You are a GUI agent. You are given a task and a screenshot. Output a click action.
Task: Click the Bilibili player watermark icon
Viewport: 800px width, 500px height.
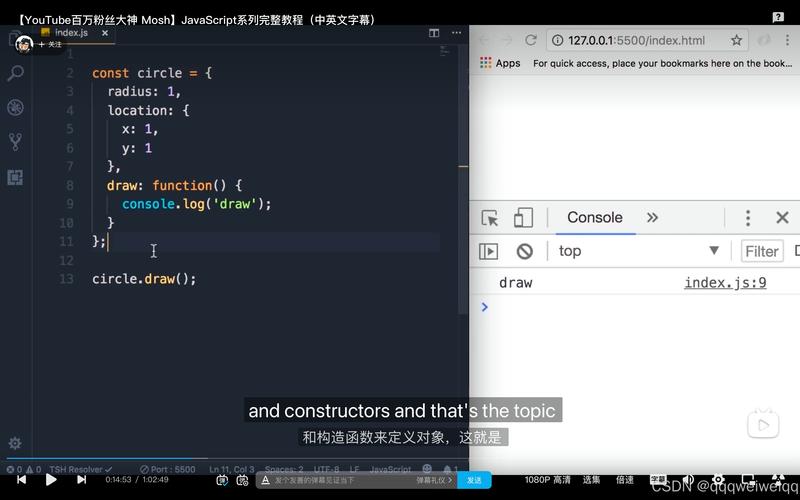pos(763,423)
